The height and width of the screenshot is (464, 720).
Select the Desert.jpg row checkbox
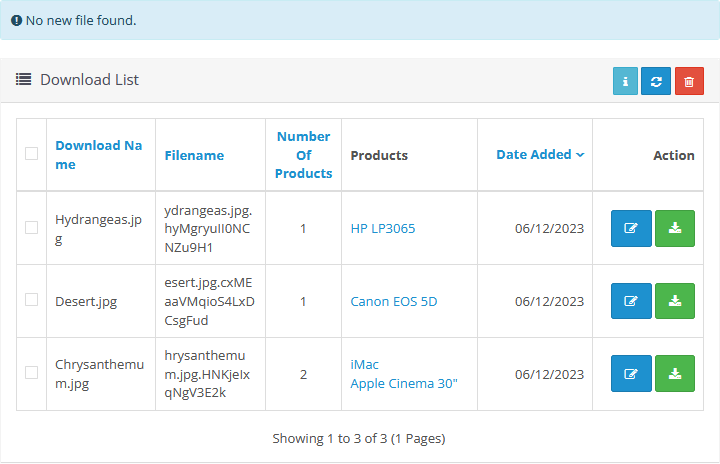[32, 300]
